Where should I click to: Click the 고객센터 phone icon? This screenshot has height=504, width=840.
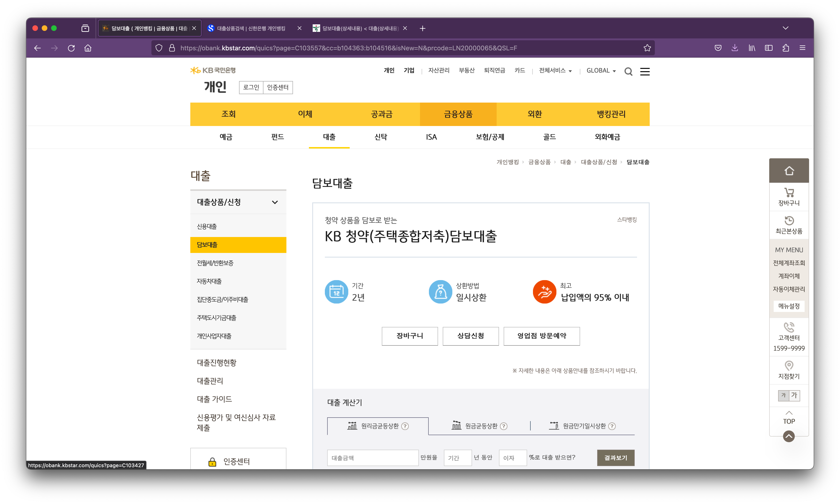[789, 327]
